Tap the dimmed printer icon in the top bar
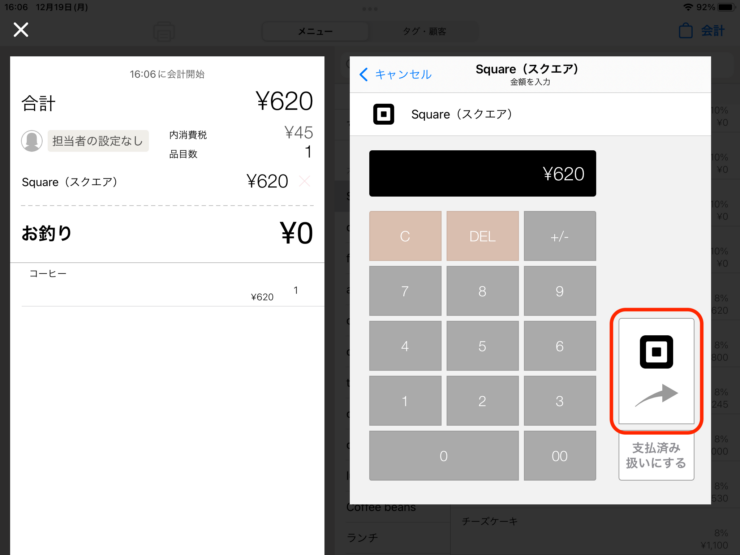The height and width of the screenshot is (555, 740). tap(164, 32)
